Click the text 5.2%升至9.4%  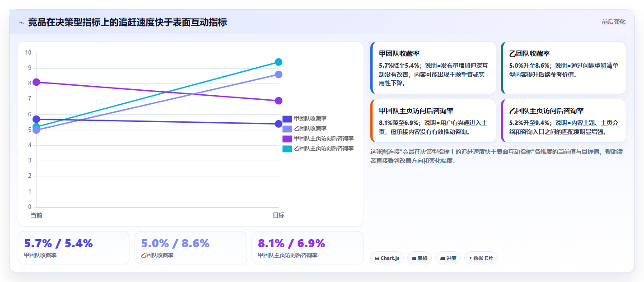[529, 123]
